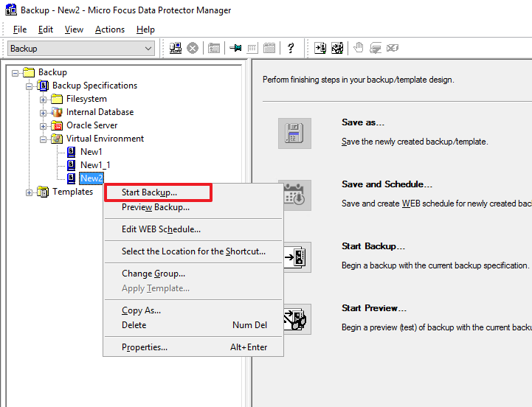Click the Templates node icon
The height and width of the screenshot is (407, 532).
pos(43,192)
